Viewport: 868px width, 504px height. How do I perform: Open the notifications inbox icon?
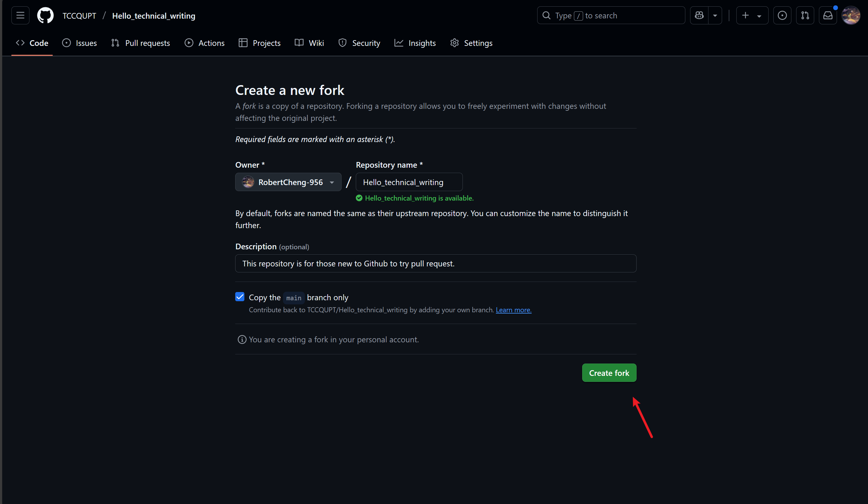828,16
